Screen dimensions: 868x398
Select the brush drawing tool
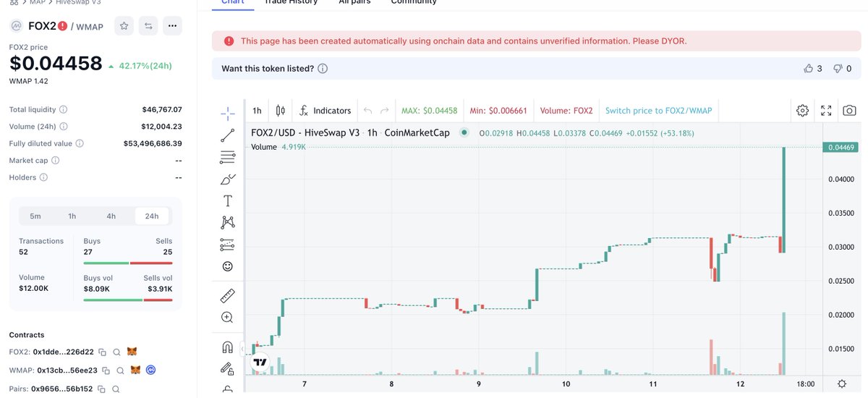click(x=227, y=179)
